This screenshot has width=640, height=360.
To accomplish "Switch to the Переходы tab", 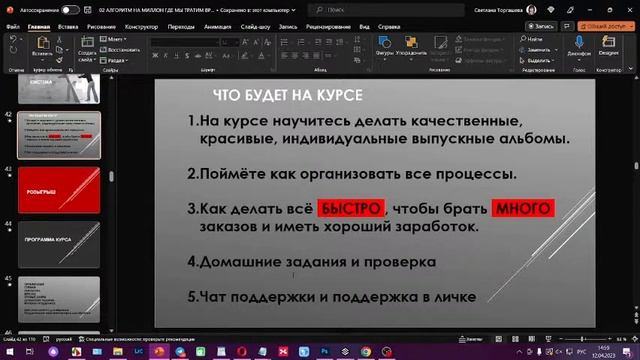I will [x=181, y=27].
